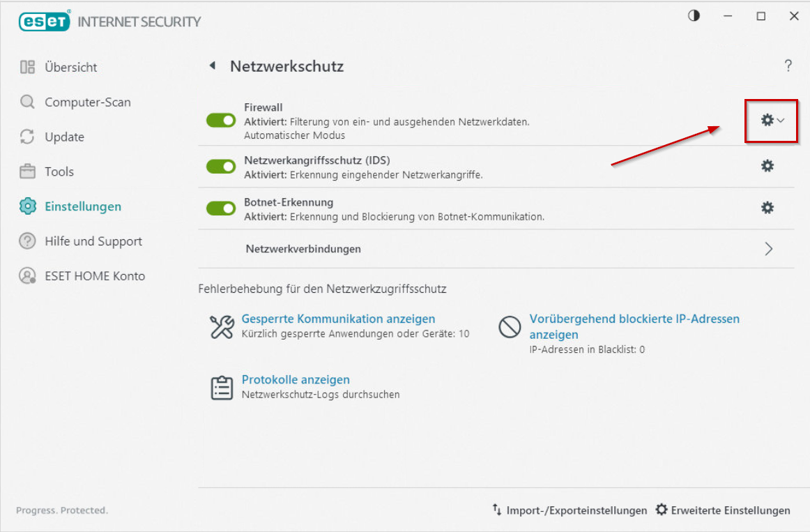Open Gesperrte Kommunikation anzeigen link
The image size is (810, 532).
pyautogui.click(x=338, y=319)
